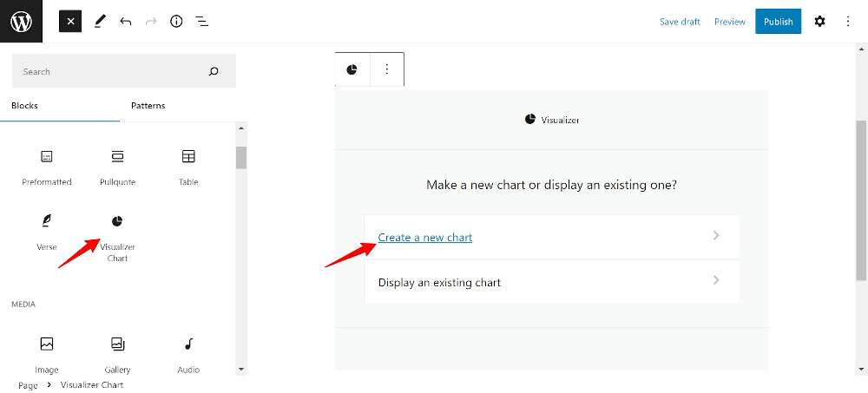
Task: Click the Create a new chart link
Action: click(x=425, y=238)
